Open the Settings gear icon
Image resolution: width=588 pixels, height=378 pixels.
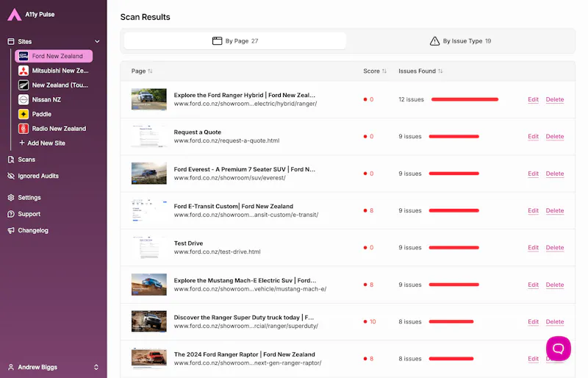tap(11, 197)
